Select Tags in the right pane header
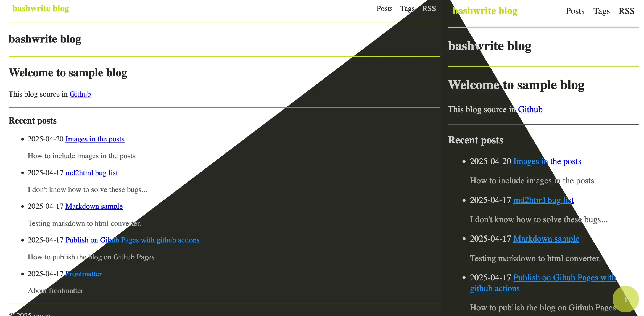 tap(601, 11)
